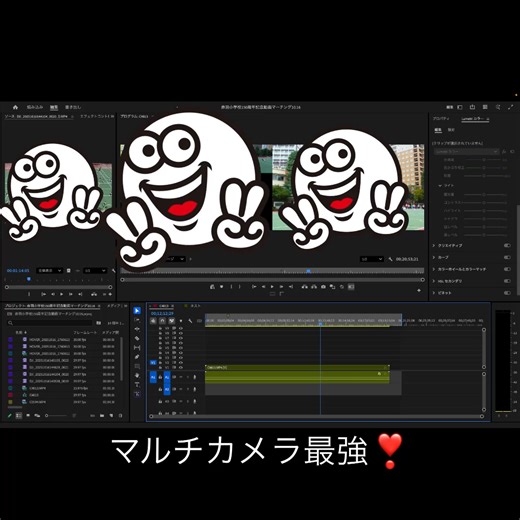Open the プロパティ panel tab

click(x=441, y=119)
